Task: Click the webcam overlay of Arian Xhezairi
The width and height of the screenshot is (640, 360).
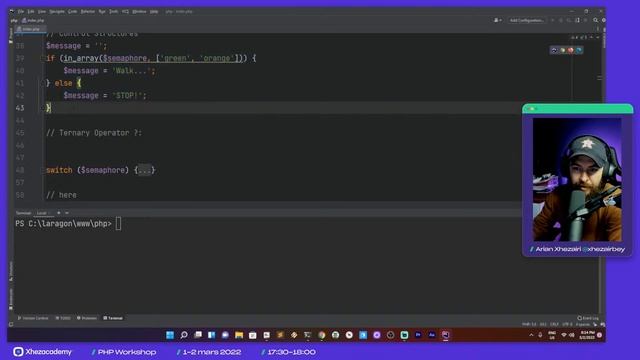Action: [x=577, y=180]
